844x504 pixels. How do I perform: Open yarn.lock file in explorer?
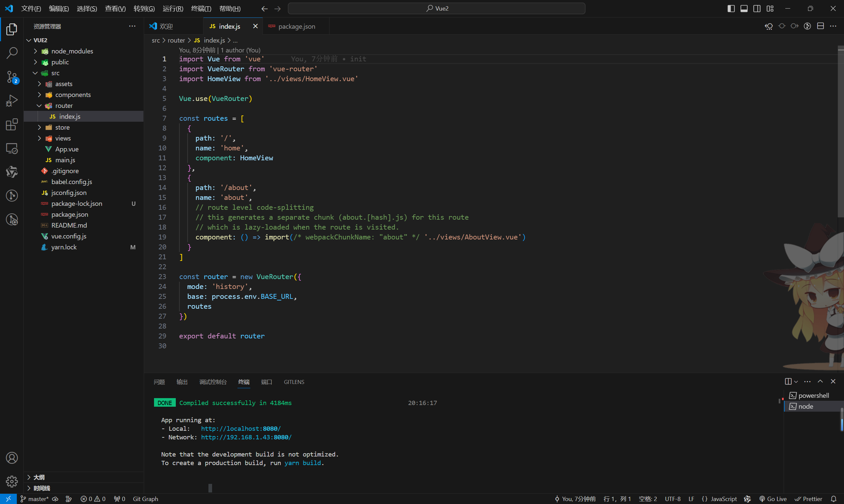pyautogui.click(x=83, y=247)
